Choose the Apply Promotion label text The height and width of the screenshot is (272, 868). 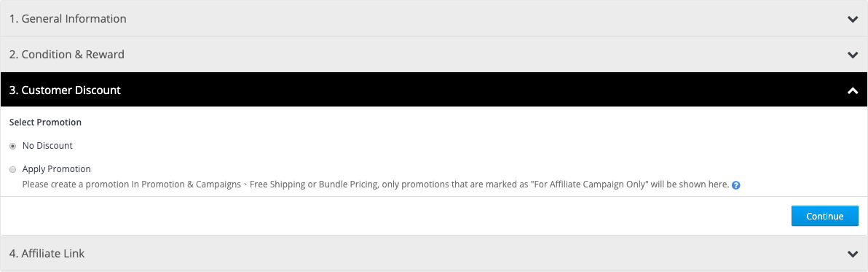pos(57,169)
